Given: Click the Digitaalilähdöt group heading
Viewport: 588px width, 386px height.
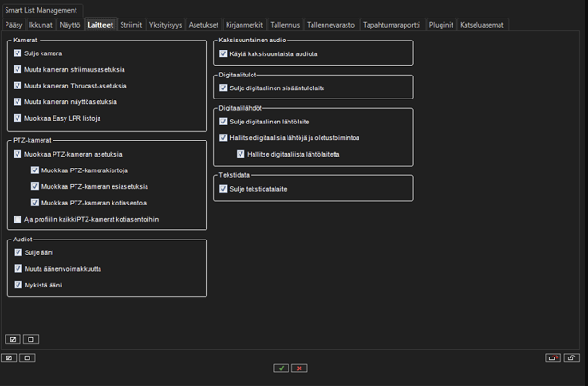Looking at the screenshot, I should point(240,108).
